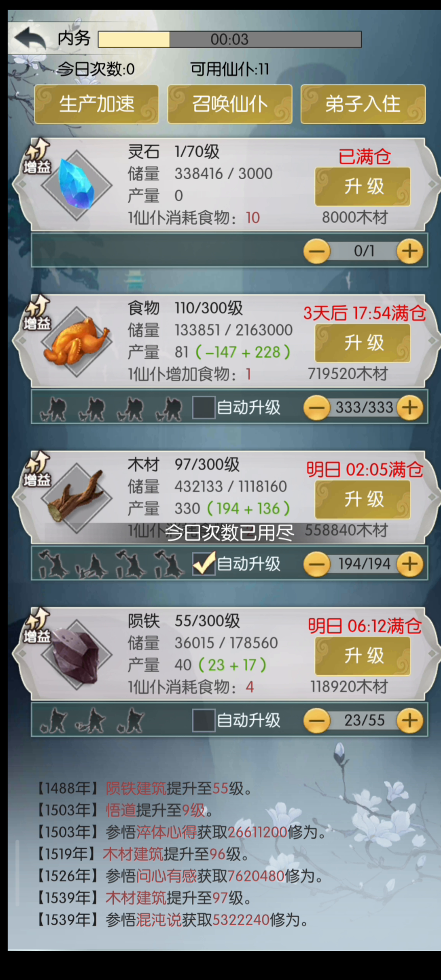This screenshot has height=980, width=441.
Task: Tap the 增益 boost icon on 陨铁
Action: (37, 626)
